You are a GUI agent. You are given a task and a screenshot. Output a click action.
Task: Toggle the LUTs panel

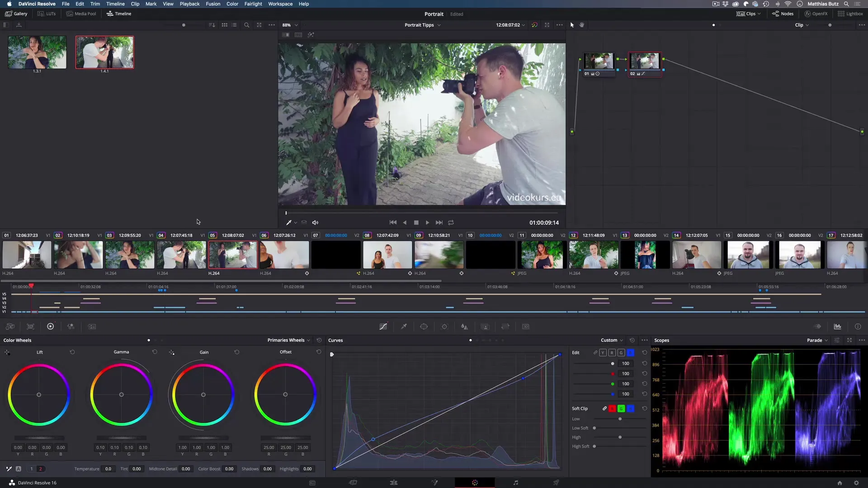47,14
